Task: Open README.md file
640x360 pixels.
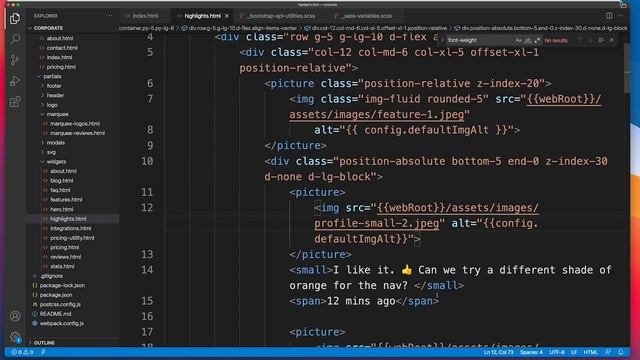Action: pos(55,314)
